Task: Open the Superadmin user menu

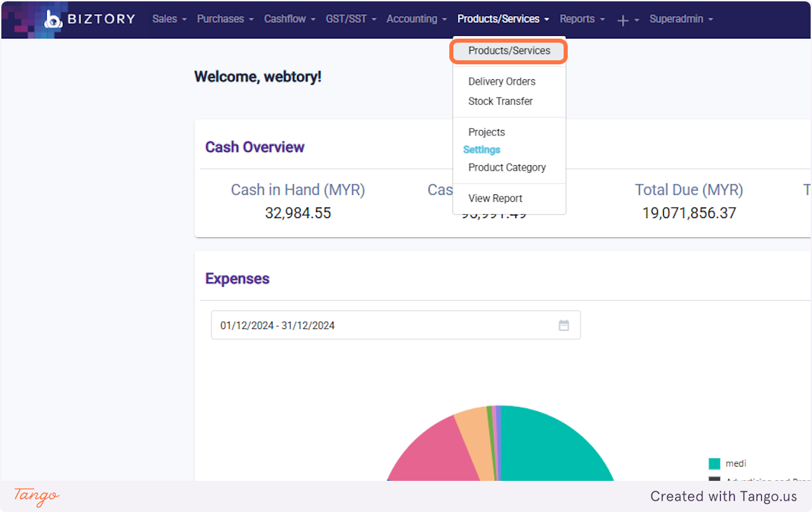Action: pos(681,19)
